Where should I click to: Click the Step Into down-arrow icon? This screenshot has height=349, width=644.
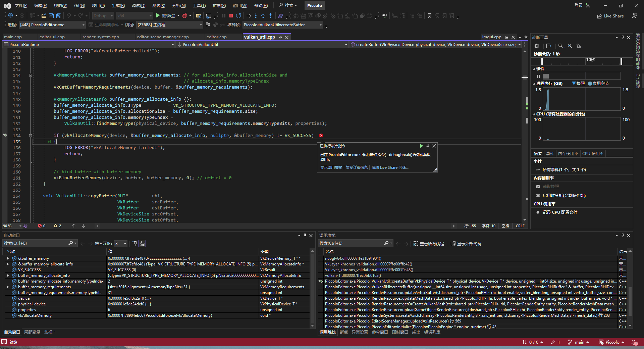tap(256, 16)
